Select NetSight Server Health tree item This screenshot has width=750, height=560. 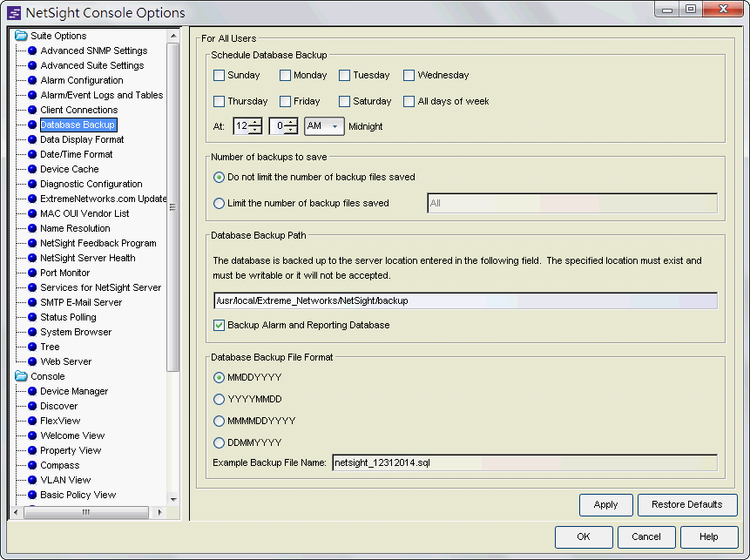point(87,259)
